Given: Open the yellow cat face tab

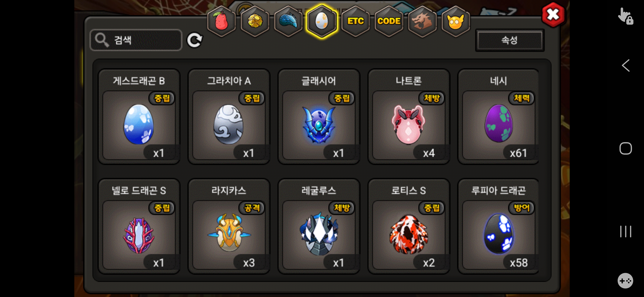Looking at the screenshot, I should [x=456, y=21].
